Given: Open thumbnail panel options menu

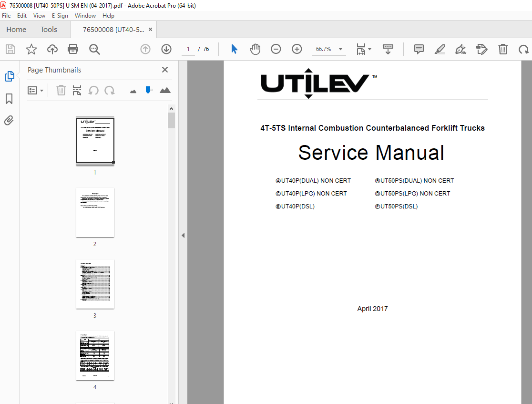Looking at the screenshot, I should click(35, 90).
